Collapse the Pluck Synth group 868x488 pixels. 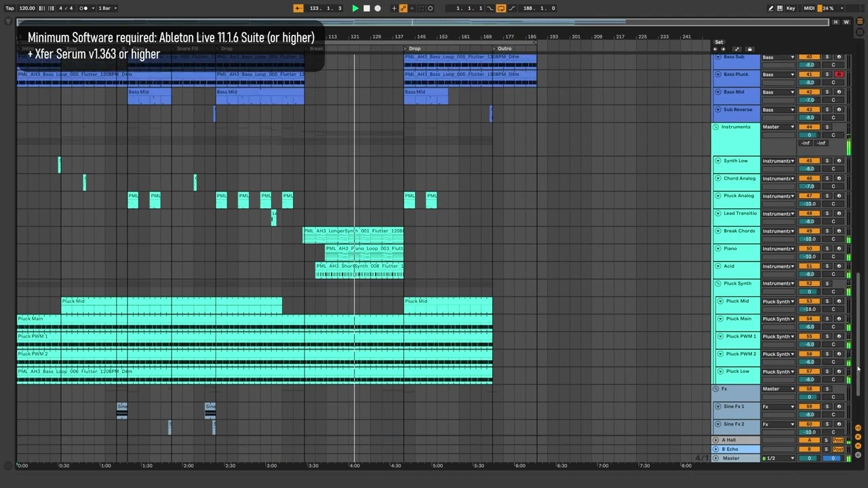718,284
